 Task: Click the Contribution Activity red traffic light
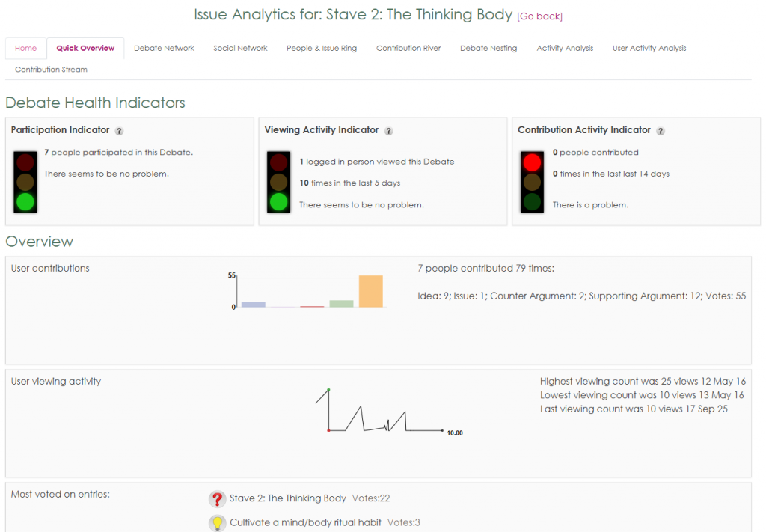532,162
